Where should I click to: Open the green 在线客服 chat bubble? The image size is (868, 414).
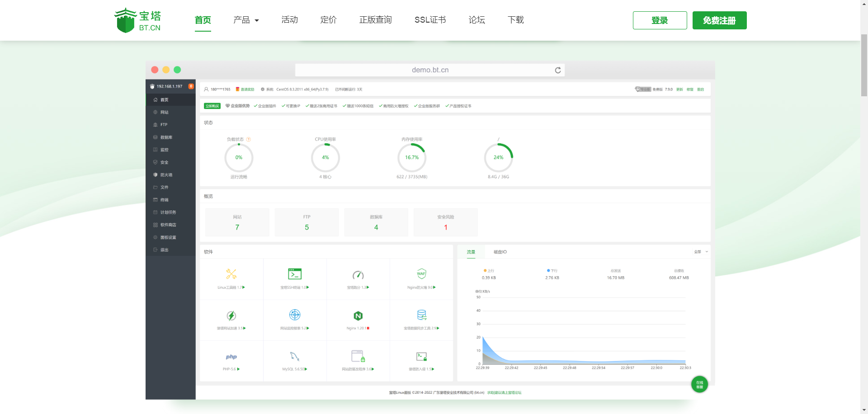coord(699,384)
